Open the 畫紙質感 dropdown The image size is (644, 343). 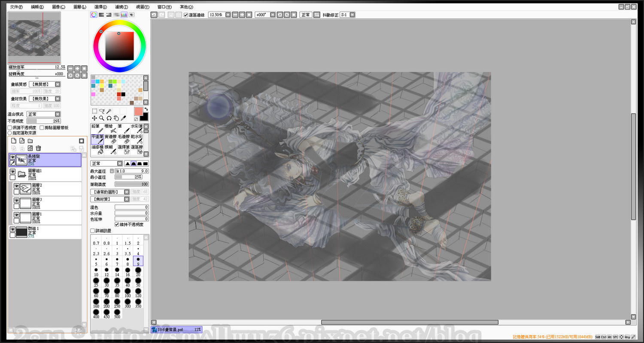click(45, 84)
